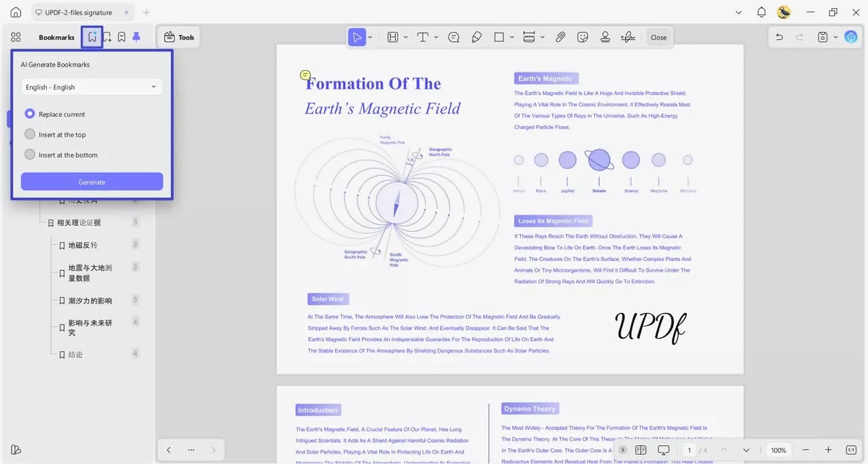Click the panel icon at bottom-left corner

[x=16, y=450]
